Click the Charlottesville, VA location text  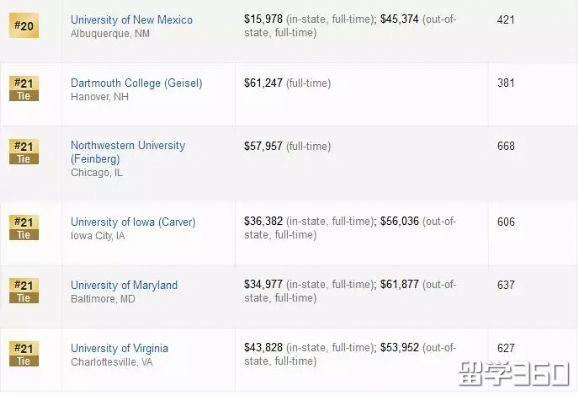(112, 362)
